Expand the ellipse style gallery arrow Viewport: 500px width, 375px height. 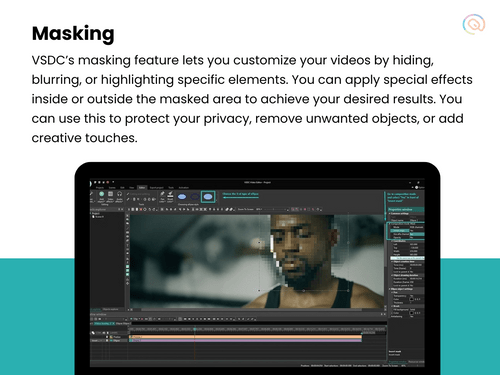pos(216,200)
